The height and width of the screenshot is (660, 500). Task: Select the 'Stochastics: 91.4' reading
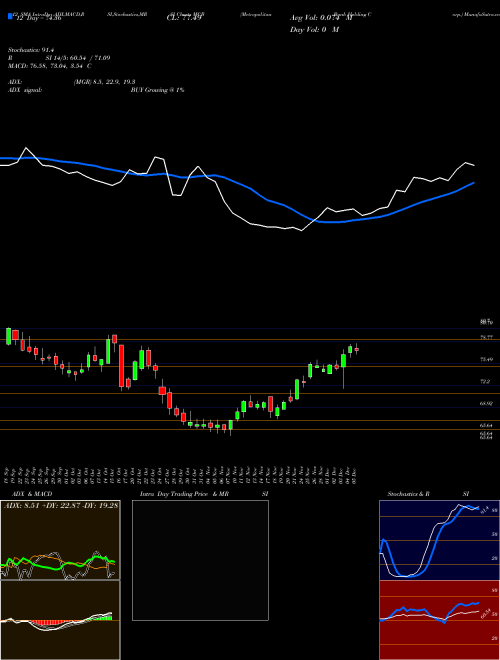[x=31, y=50]
